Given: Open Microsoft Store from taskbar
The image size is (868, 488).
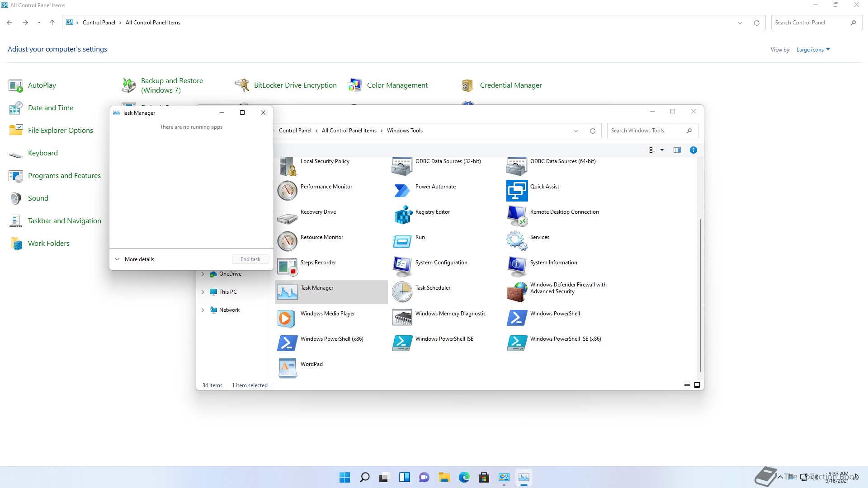Looking at the screenshot, I should [484, 477].
